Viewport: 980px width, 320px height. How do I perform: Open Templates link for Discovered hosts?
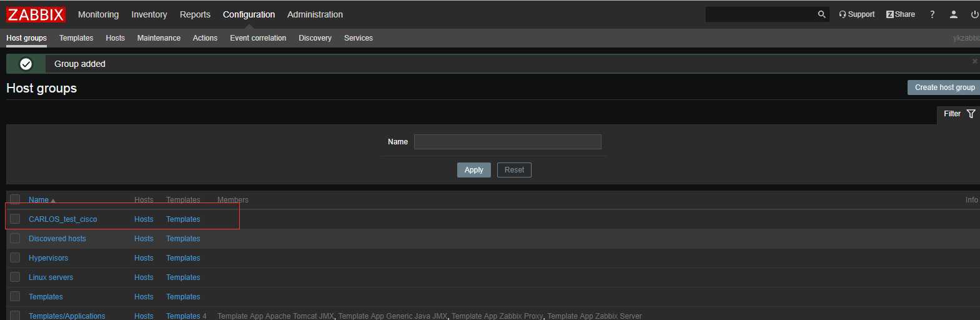[x=183, y=239]
